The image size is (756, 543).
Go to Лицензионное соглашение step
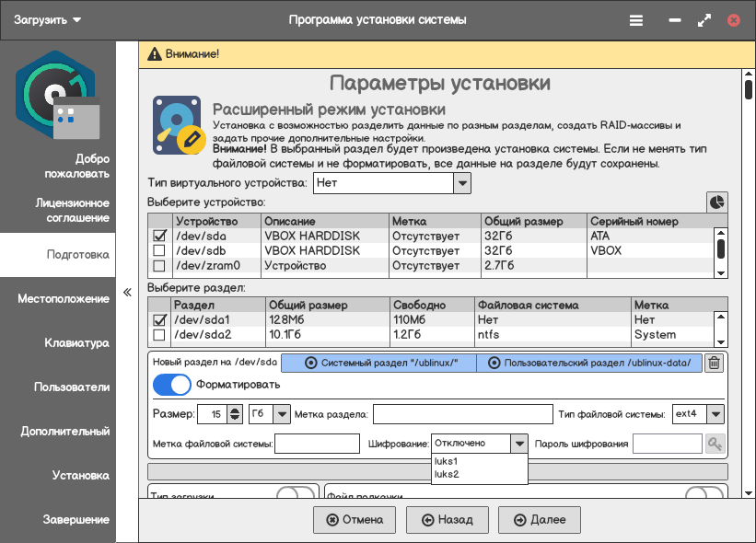pyautogui.click(x=73, y=211)
